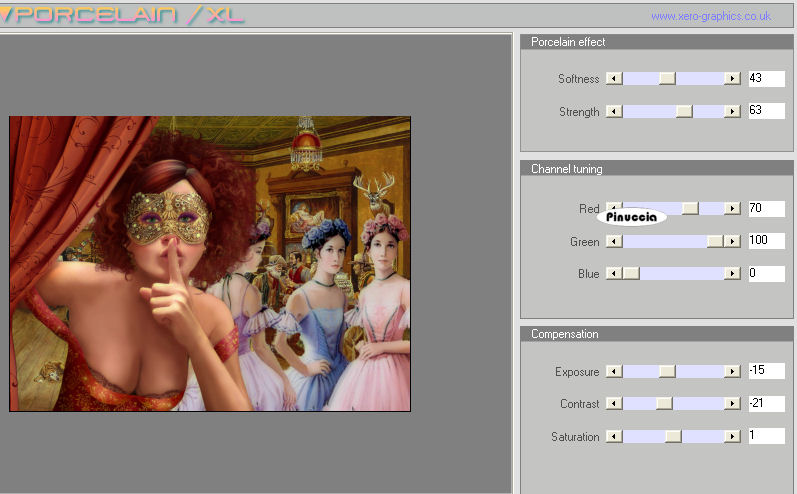Click the Saturation right arrow button
Screen dimensions: 797x494
coord(732,436)
